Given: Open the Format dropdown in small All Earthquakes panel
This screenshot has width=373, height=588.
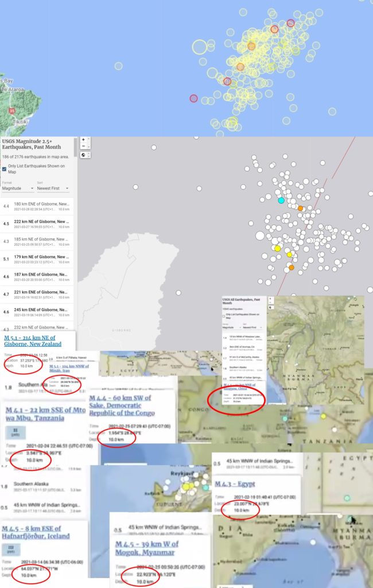Looking at the screenshot, I should pos(231,327).
